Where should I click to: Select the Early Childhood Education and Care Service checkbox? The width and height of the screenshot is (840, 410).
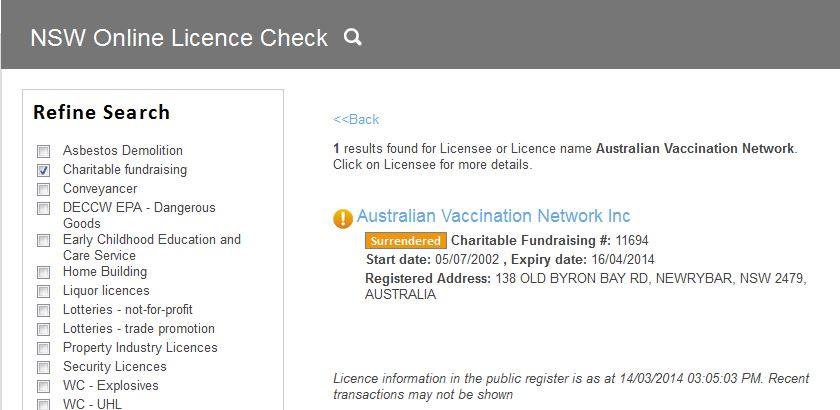click(x=43, y=241)
